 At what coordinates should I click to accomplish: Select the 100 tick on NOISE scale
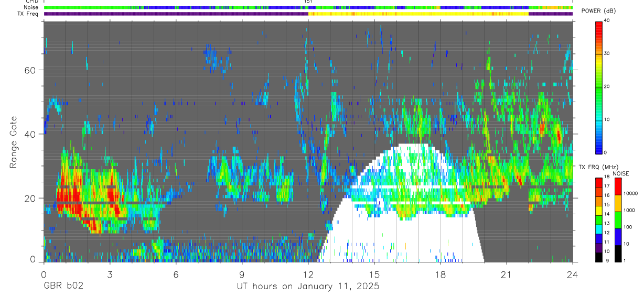point(629,227)
